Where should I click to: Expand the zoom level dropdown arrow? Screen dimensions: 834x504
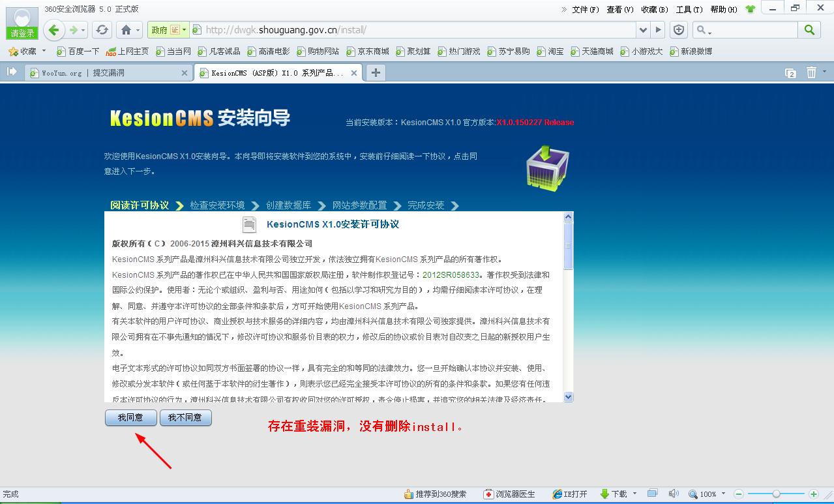pyautogui.click(x=724, y=494)
